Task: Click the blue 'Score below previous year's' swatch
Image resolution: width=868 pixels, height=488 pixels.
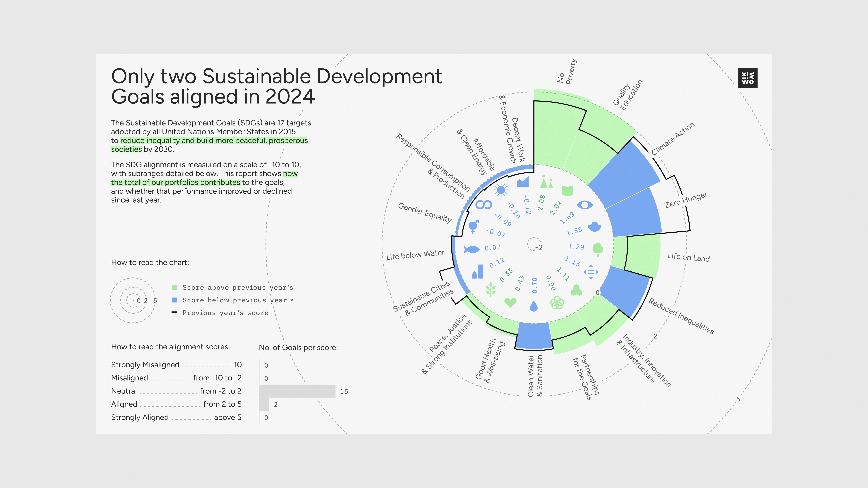Action: (x=174, y=300)
